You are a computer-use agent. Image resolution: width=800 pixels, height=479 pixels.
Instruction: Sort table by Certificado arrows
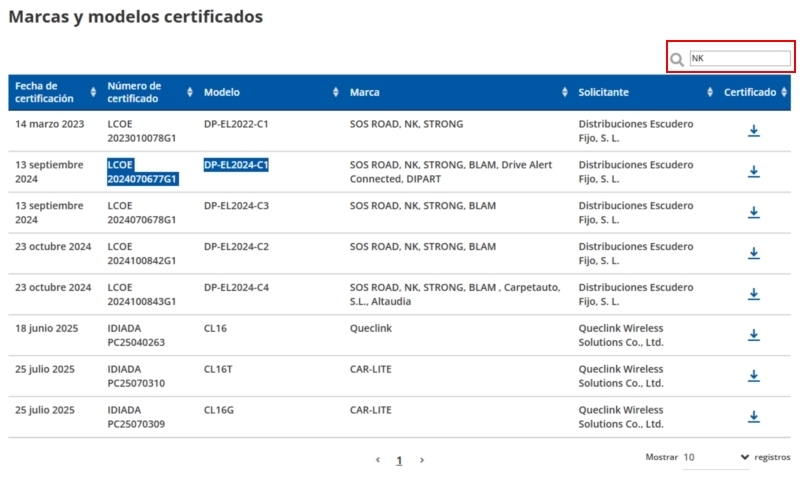(x=784, y=92)
